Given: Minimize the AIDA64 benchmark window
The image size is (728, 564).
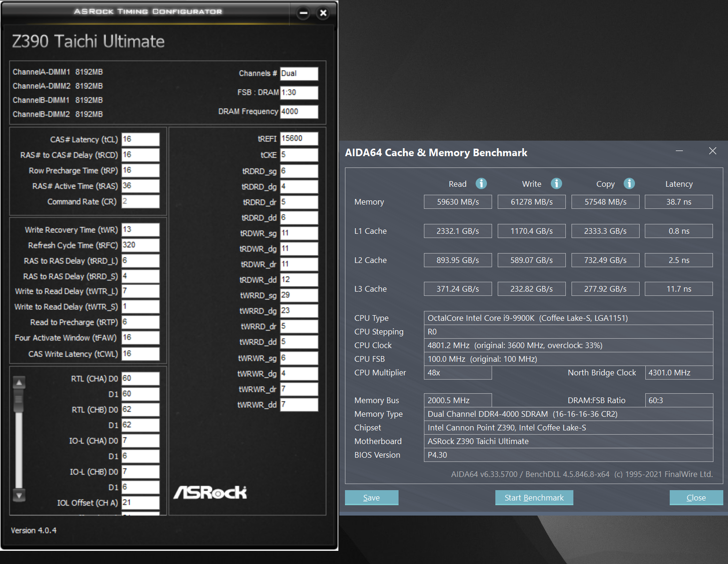Looking at the screenshot, I should pos(679,151).
